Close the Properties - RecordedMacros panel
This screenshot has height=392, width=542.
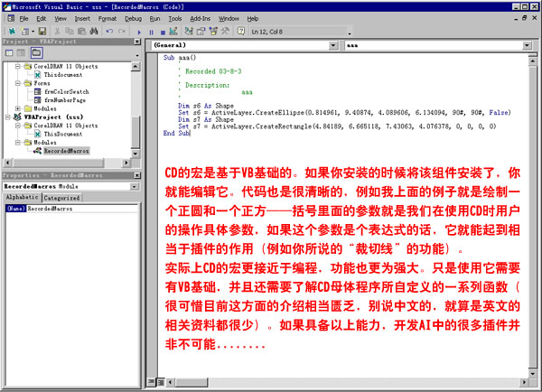(137, 175)
